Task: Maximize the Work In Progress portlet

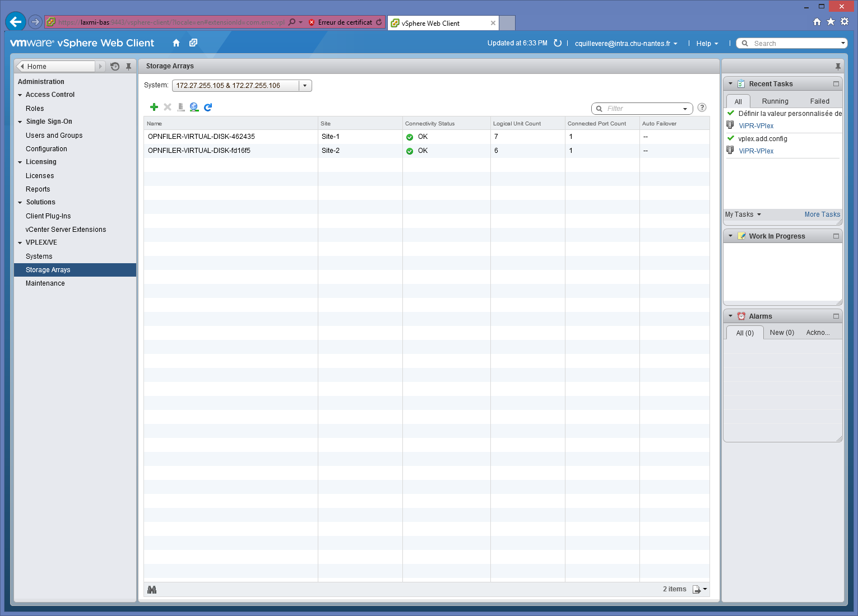Action: (836, 236)
